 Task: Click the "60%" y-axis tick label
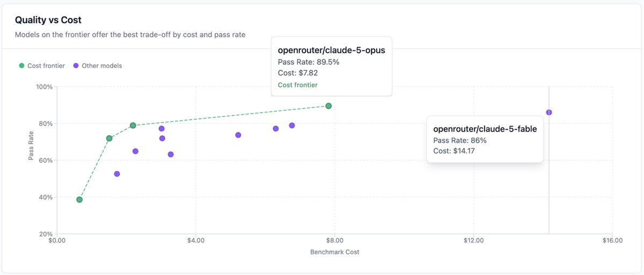pyautogui.click(x=46, y=160)
